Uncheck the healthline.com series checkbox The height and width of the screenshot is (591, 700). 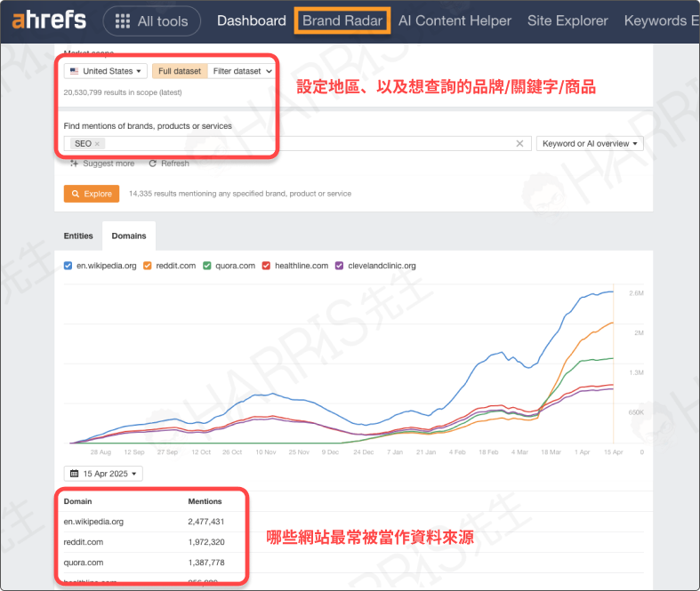266,266
